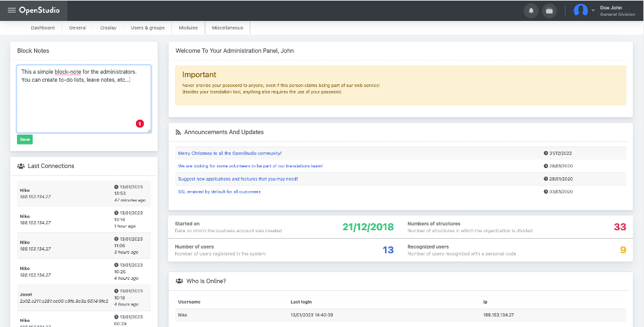The width and height of the screenshot is (644, 327).
Task: Click the Block Notes panel title
Action: coord(33,50)
